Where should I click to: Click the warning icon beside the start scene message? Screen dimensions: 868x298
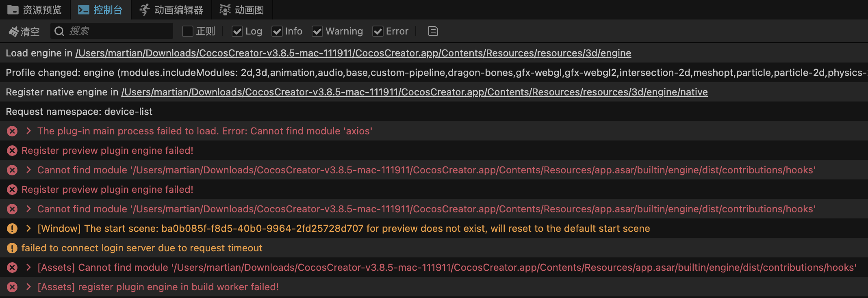[x=12, y=229]
